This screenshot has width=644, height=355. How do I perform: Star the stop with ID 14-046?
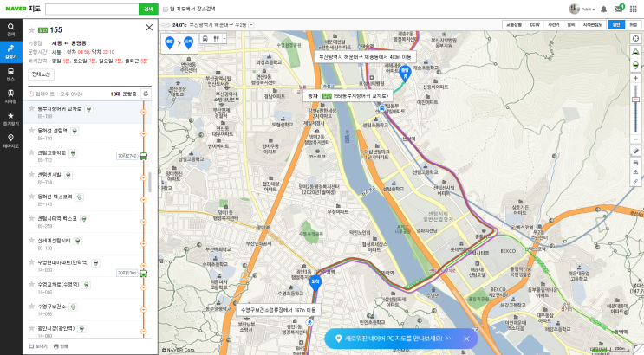(31, 284)
